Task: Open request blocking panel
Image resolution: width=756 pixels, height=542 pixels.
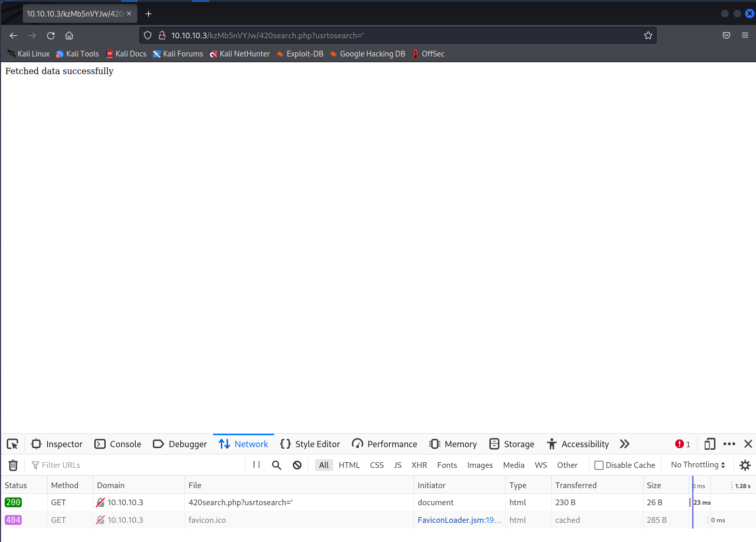Action: click(297, 465)
